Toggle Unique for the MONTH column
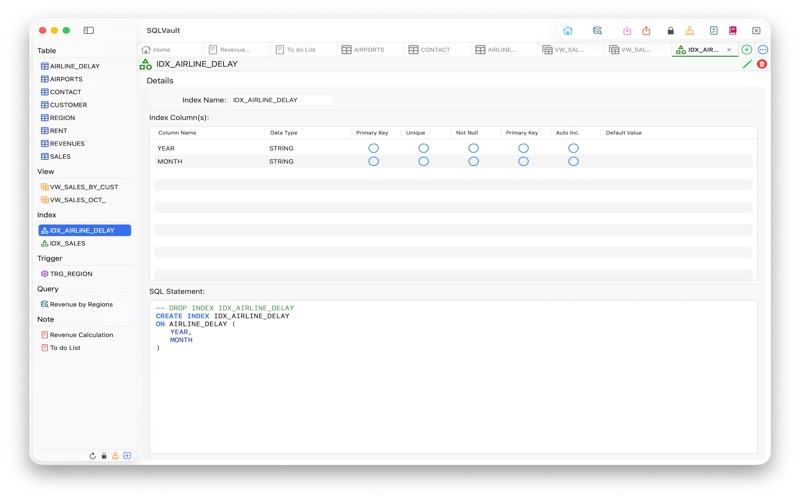Image resolution: width=800 pixels, height=500 pixels. (x=423, y=161)
